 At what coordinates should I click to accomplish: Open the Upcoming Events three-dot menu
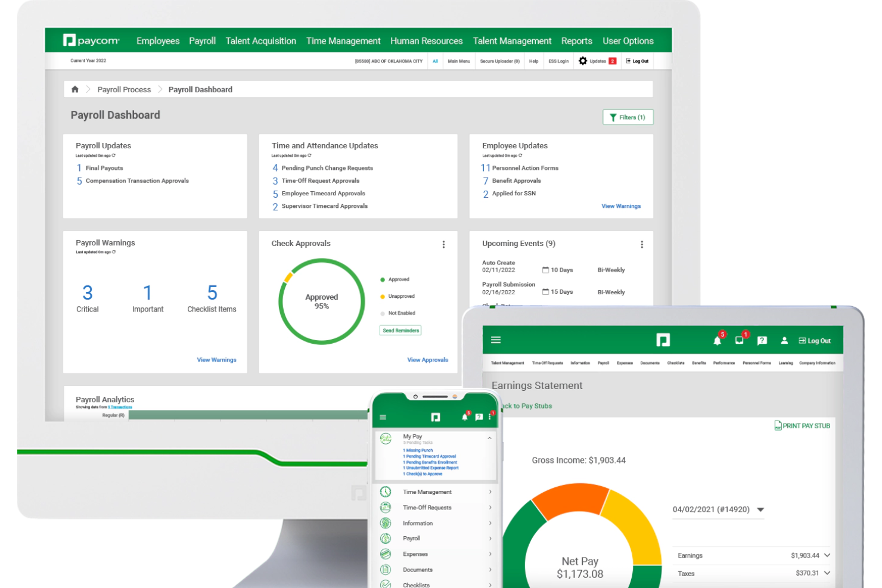pos(642,244)
